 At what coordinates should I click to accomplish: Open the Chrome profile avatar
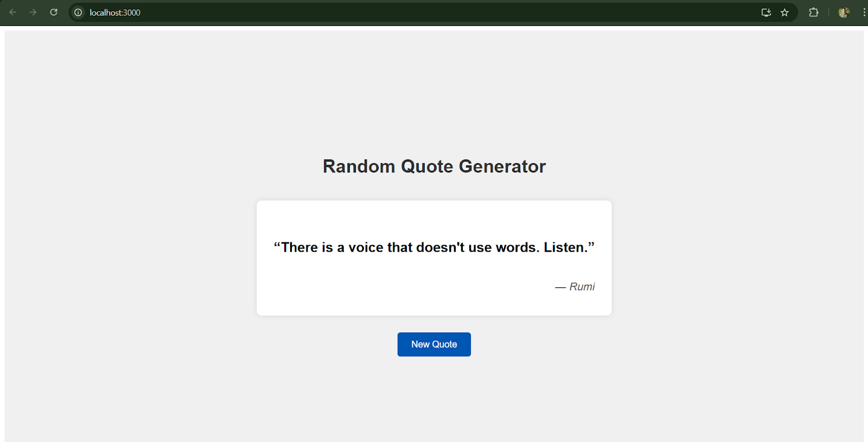tap(844, 12)
